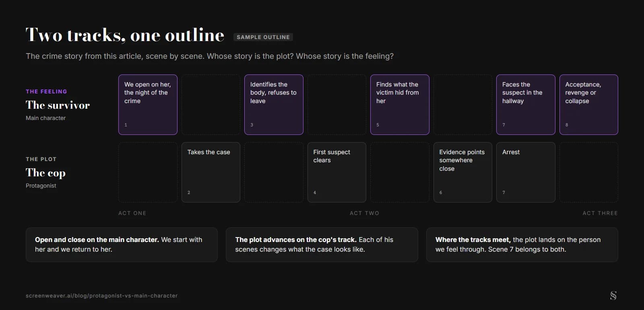This screenshot has width=644, height=310.
Task: Select the "Takes the case" scene card
Action: (211, 172)
